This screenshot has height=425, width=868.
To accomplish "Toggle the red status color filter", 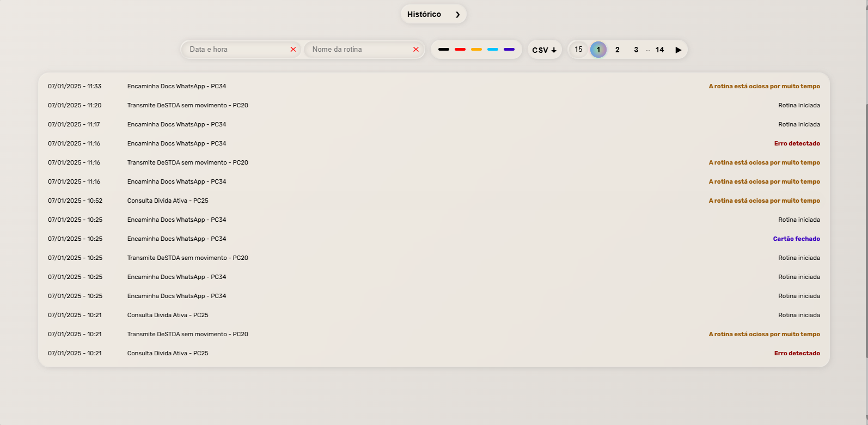I will click(x=460, y=50).
